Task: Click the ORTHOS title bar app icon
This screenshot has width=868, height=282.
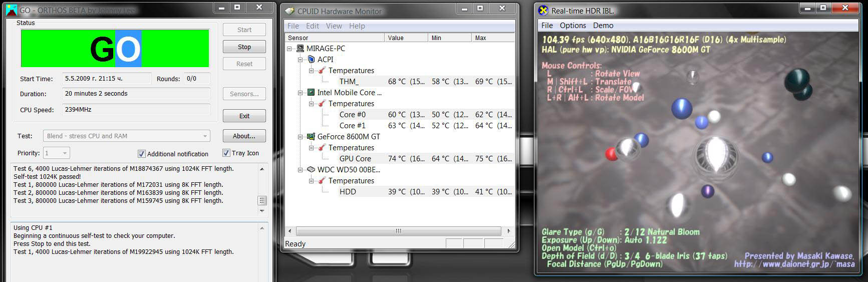Action: pyautogui.click(x=12, y=10)
